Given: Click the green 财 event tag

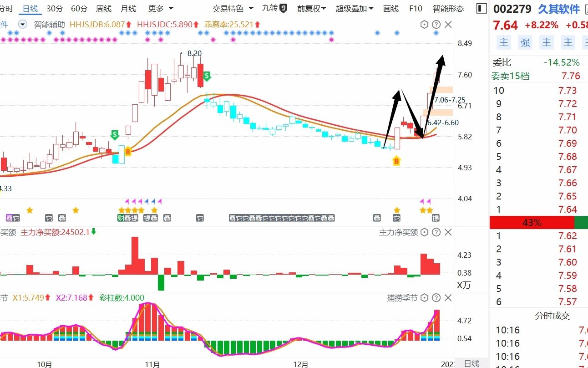Looking at the screenshot, I should 121,218.
